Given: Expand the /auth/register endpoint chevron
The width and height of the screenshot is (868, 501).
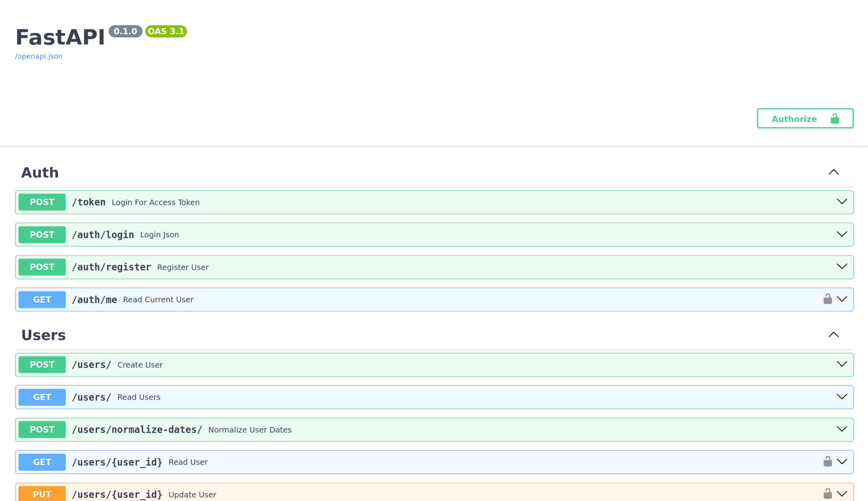Looking at the screenshot, I should [842, 267].
